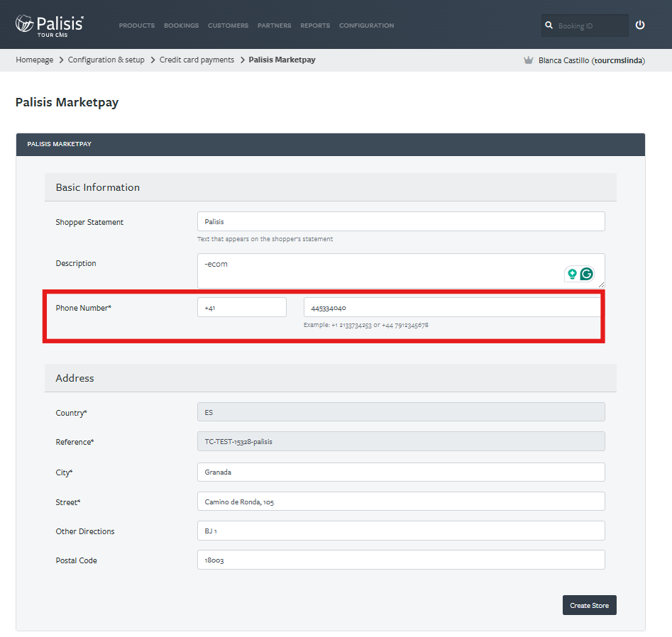Click the Other Directions field

click(401, 531)
